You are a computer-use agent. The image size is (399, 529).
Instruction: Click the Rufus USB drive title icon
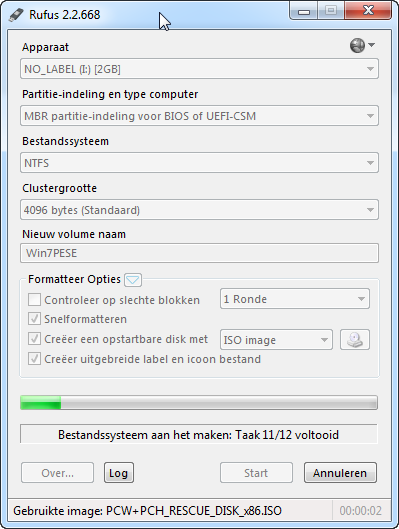16,15
